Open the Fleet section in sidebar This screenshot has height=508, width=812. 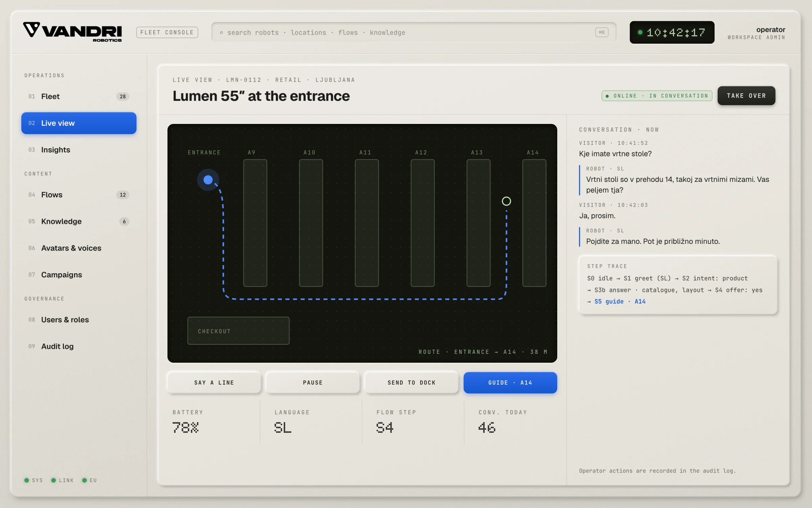tap(79, 97)
